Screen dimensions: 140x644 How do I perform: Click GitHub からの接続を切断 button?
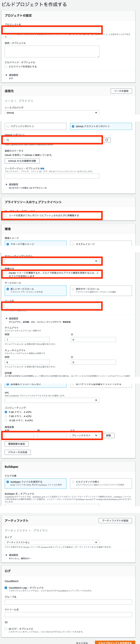(x=22, y=161)
